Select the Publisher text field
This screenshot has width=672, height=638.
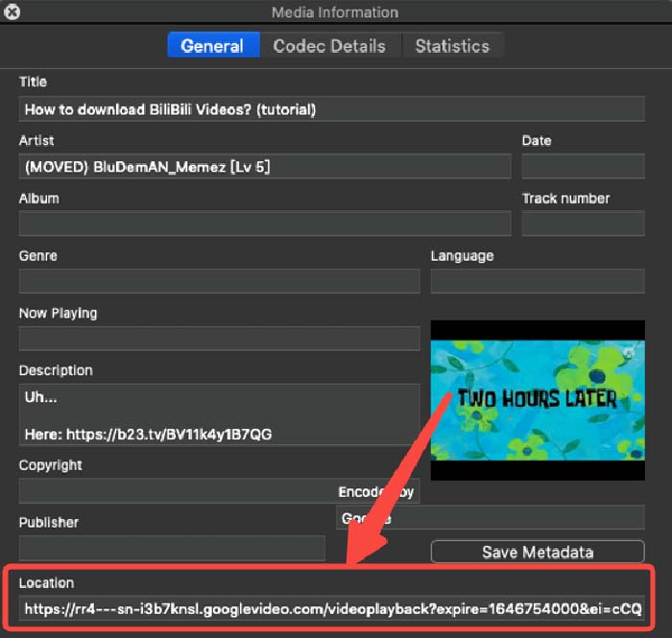173,548
